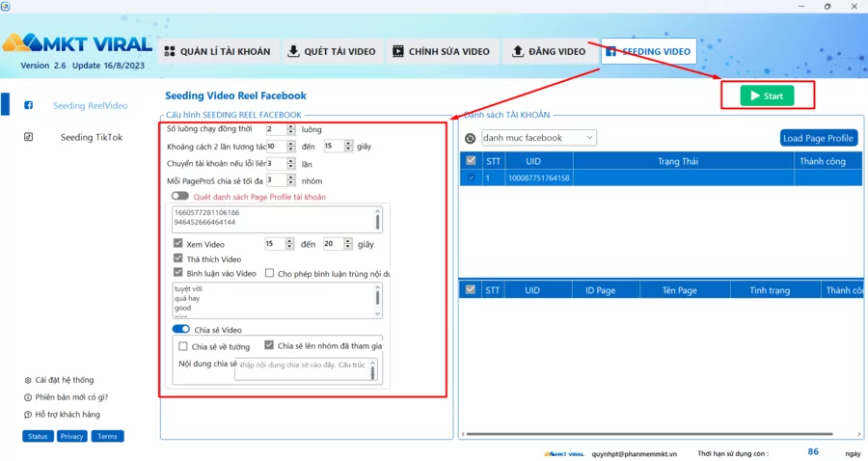Go to the ĐĂNG VIDEO tab

(x=548, y=51)
